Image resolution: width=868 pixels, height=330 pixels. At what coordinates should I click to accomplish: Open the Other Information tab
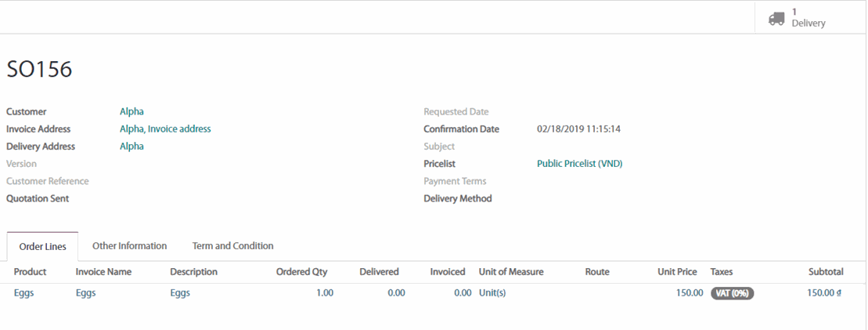[129, 246]
